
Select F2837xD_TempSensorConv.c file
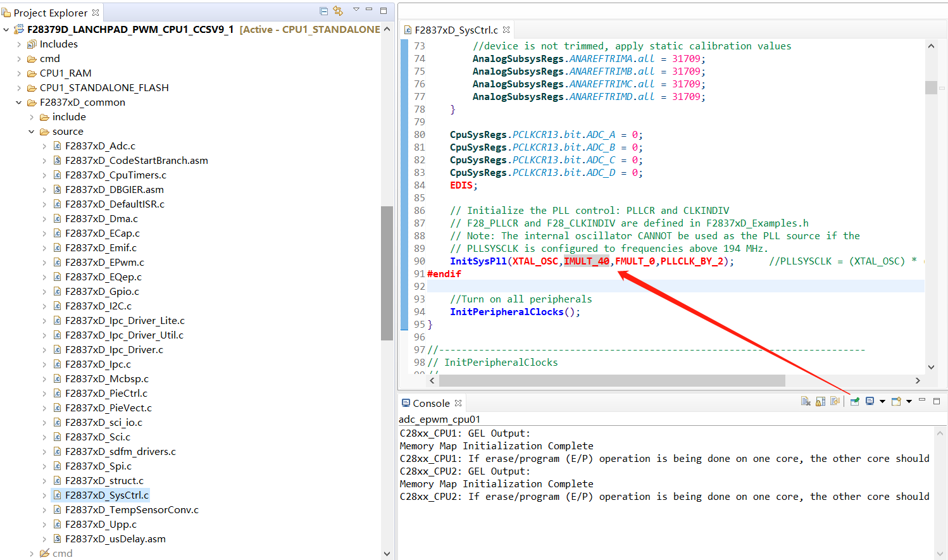click(132, 510)
